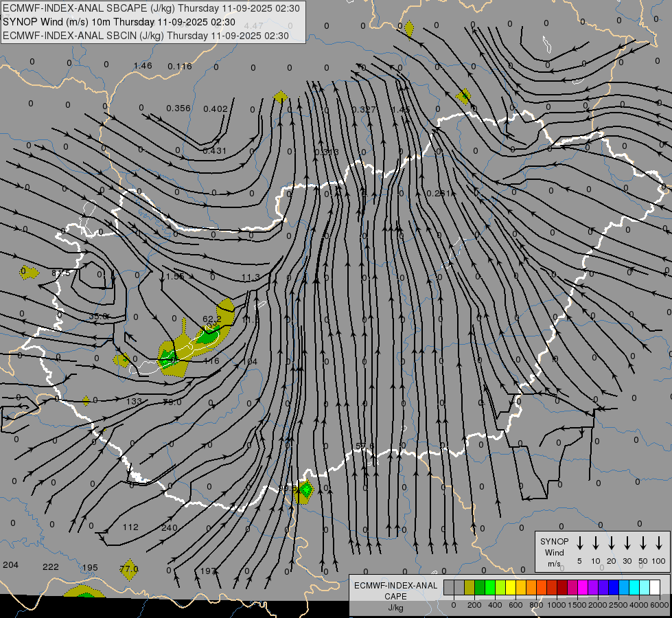Click the 100 m/s wind arrow in legend

[659, 543]
